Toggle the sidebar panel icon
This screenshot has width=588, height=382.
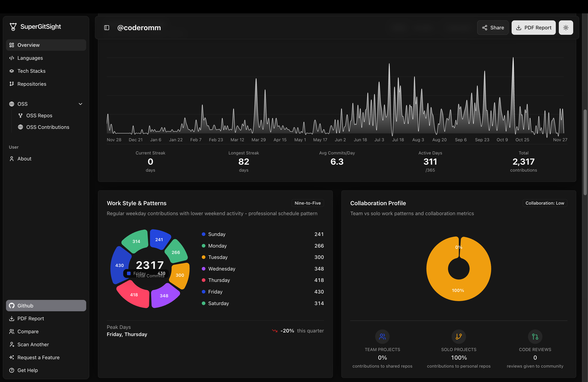(x=107, y=28)
